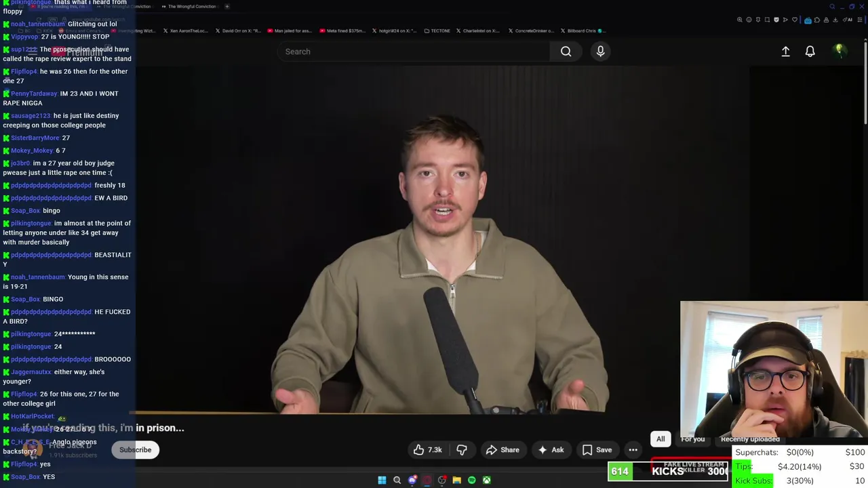This screenshot has height=488, width=868.
Task: Like the video with 7.3k likes
Action: [427, 450]
